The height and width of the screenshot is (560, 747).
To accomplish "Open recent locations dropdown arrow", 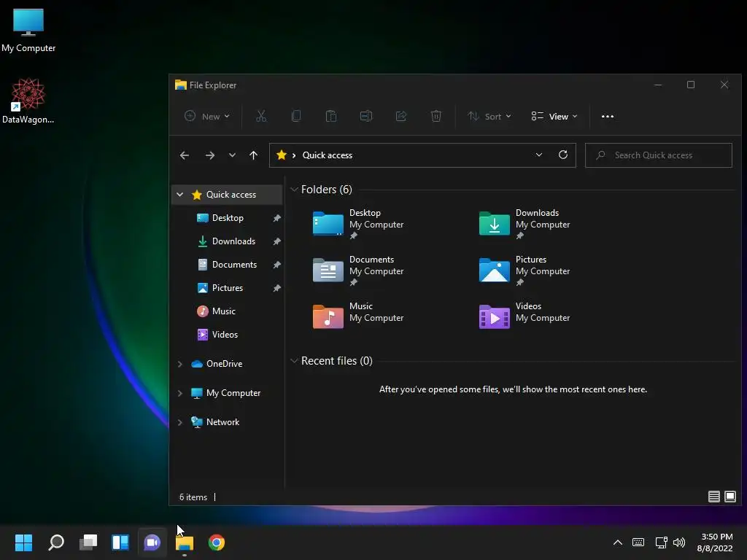I will 232,155.
